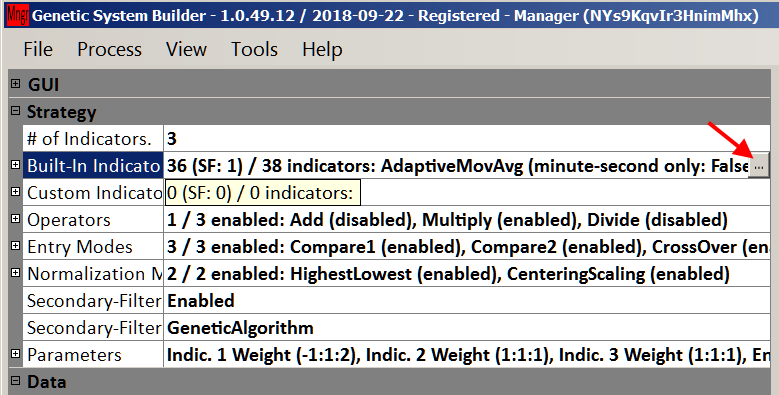The image size is (779, 395).
Task: Open the Built-In Indicators ellipsis editor button
Action: [x=758, y=166]
